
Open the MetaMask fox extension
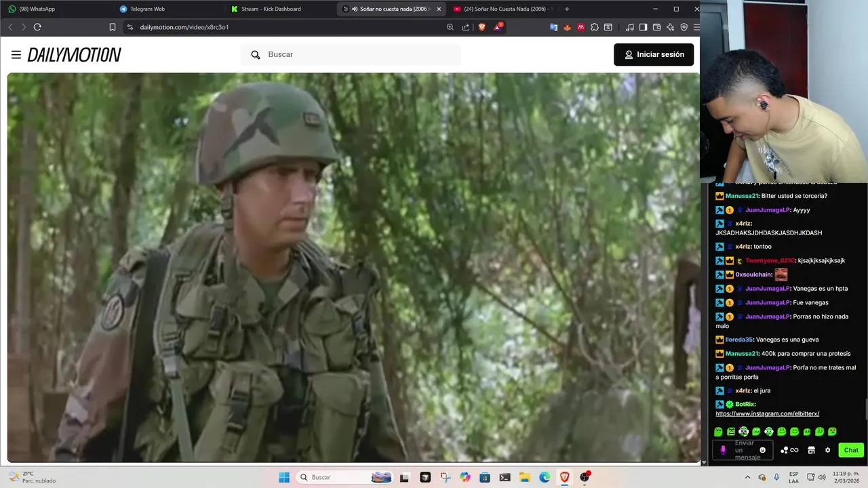click(x=568, y=27)
